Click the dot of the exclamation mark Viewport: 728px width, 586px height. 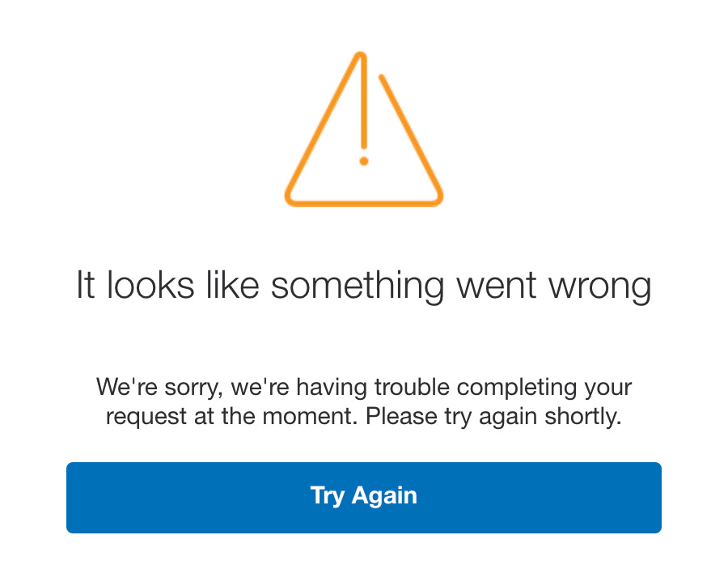[364, 161]
